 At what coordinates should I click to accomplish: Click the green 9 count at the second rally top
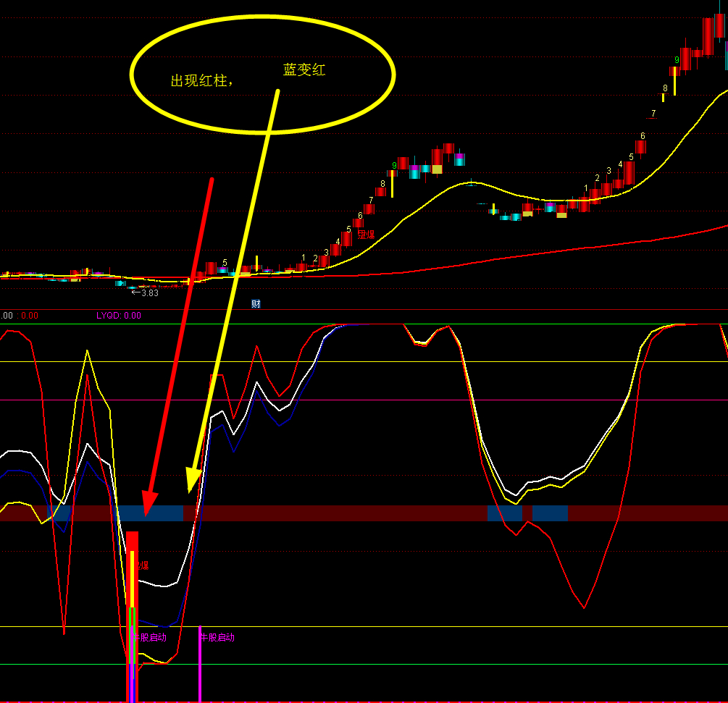pyautogui.click(x=677, y=60)
